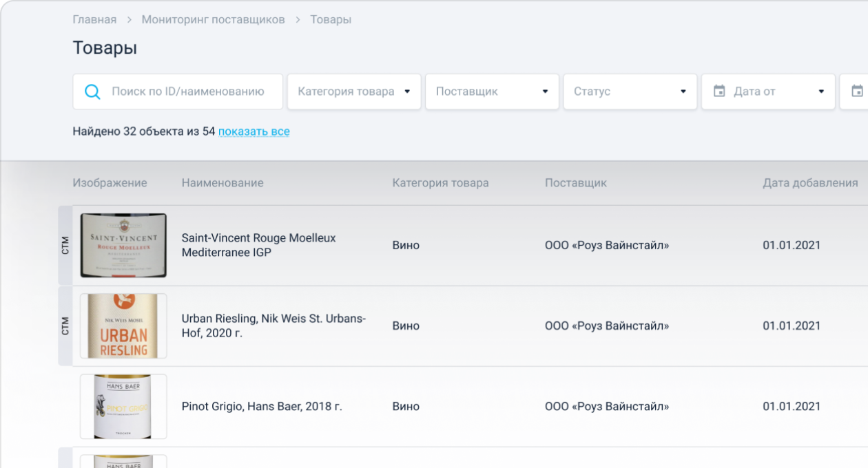868x468 pixels.
Task: Select the Pinot Grigio, Hans Baer product name
Action: point(262,407)
